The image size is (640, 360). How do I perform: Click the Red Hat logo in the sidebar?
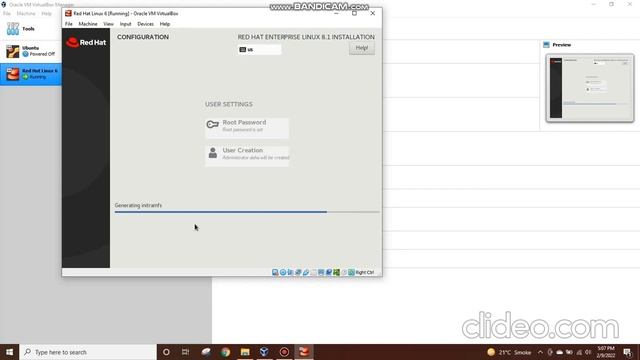(86, 42)
